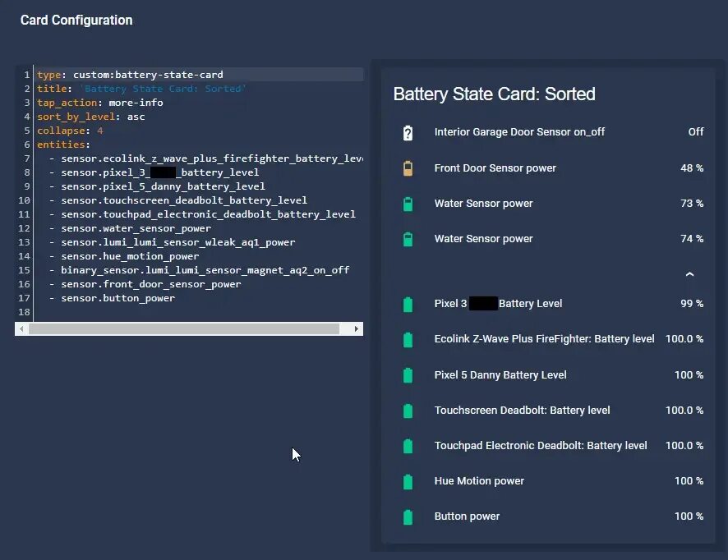Click the orange battery icon for Front Door Sensor
Viewport: 728px width, 560px height.
408,168
